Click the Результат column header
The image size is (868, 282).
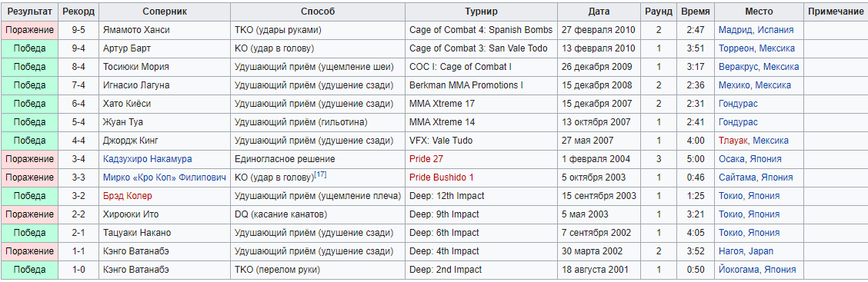tap(31, 12)
